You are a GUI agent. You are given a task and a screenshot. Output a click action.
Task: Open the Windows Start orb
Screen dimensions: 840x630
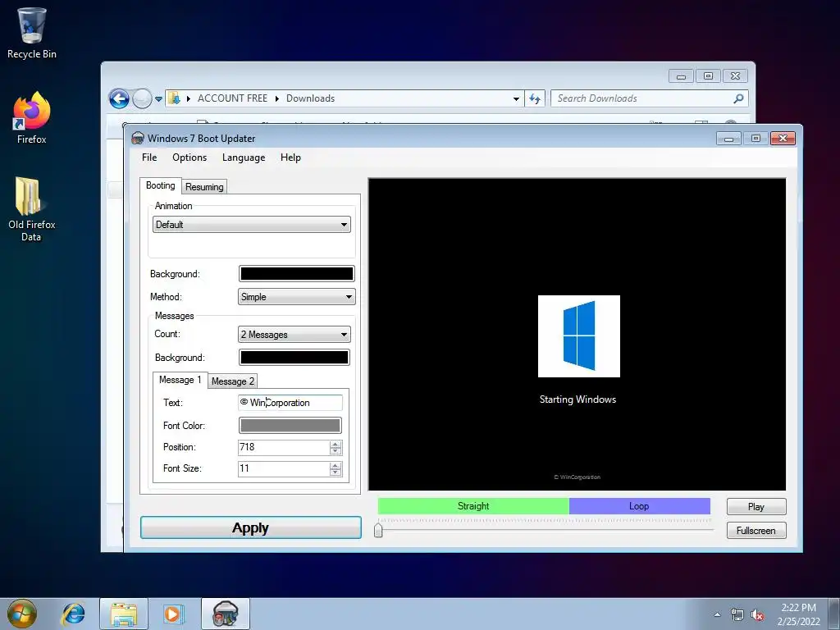coord(22,614)
